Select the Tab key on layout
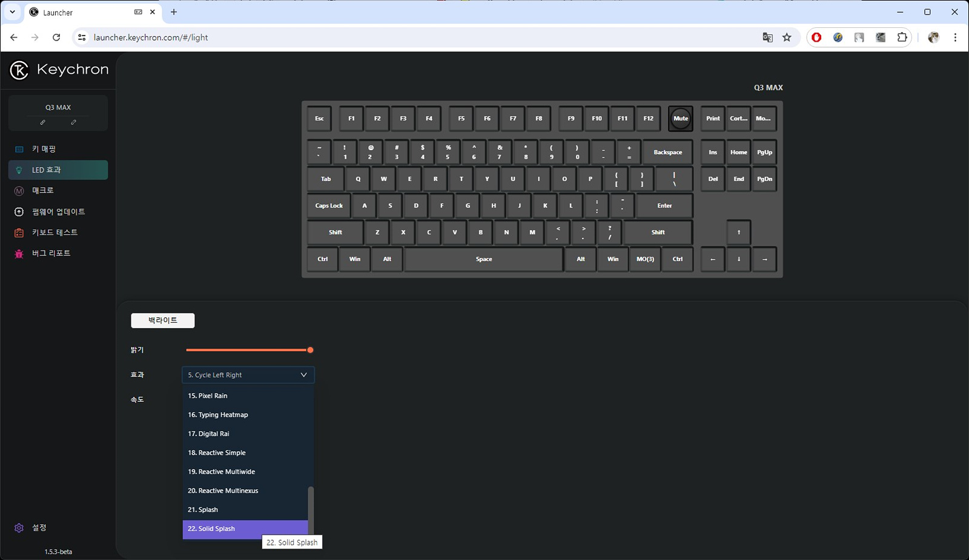 click(326, 179)
